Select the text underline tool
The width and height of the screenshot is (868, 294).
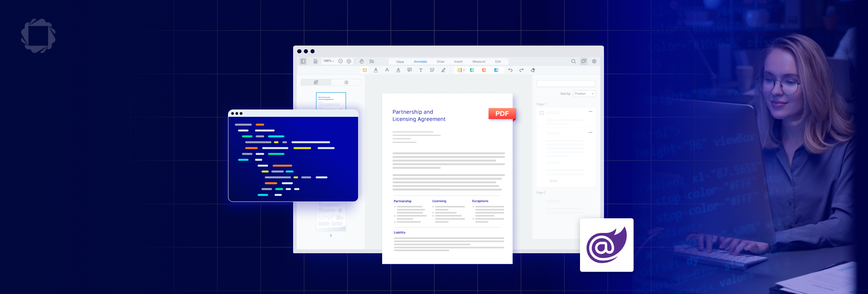pos(376,70)
